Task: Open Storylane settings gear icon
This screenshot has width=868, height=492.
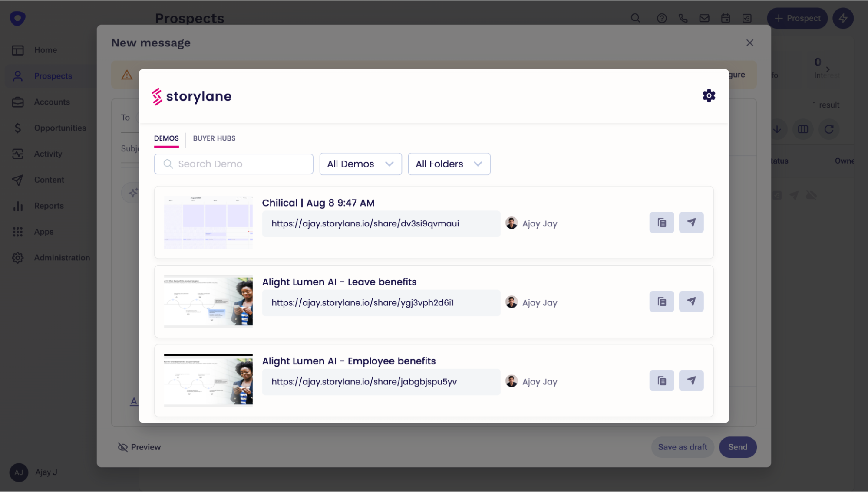Action: click(709, 95)
